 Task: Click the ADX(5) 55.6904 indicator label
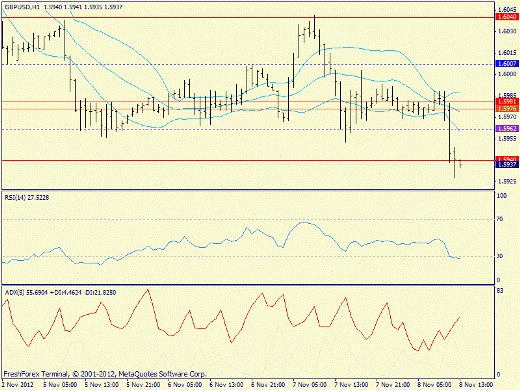pos(27,292)
